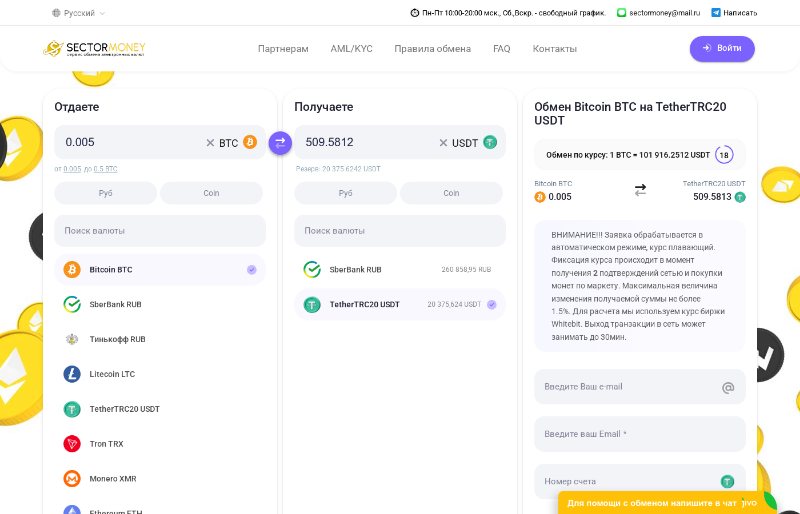Click the sectormoney@mail.ru email link
800x514 pixels.
658,13
